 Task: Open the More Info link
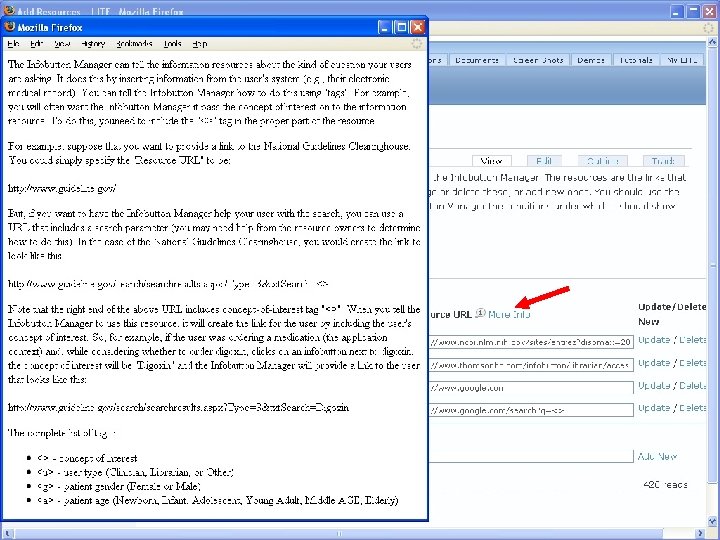509,315
